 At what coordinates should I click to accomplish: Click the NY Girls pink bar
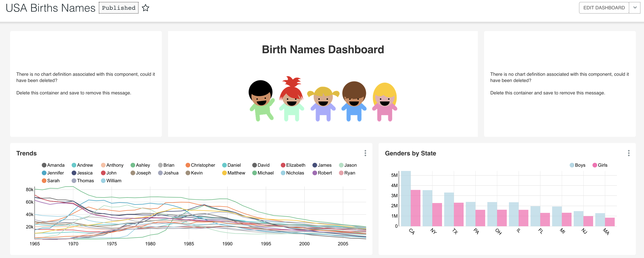(x=437, y=215)
